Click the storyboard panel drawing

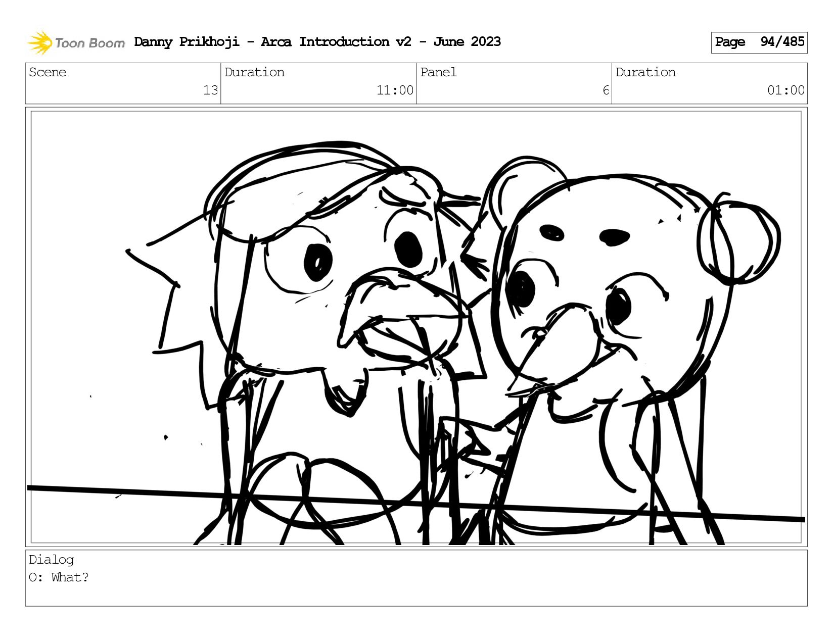click(x=416, y=327)
